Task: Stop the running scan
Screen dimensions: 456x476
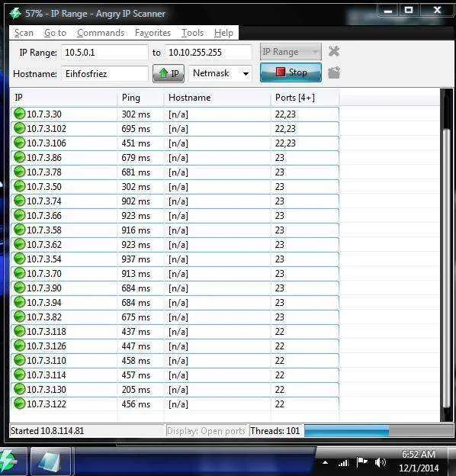Action: click(291, 72)
